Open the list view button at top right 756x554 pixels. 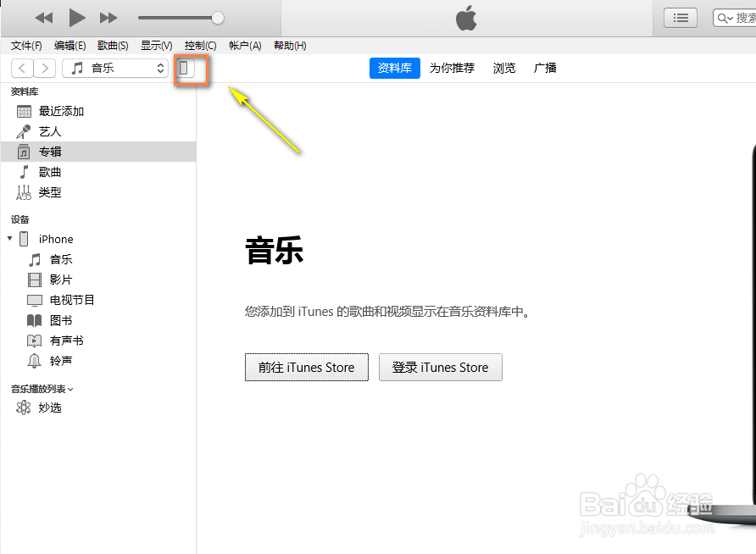(681, 18)
